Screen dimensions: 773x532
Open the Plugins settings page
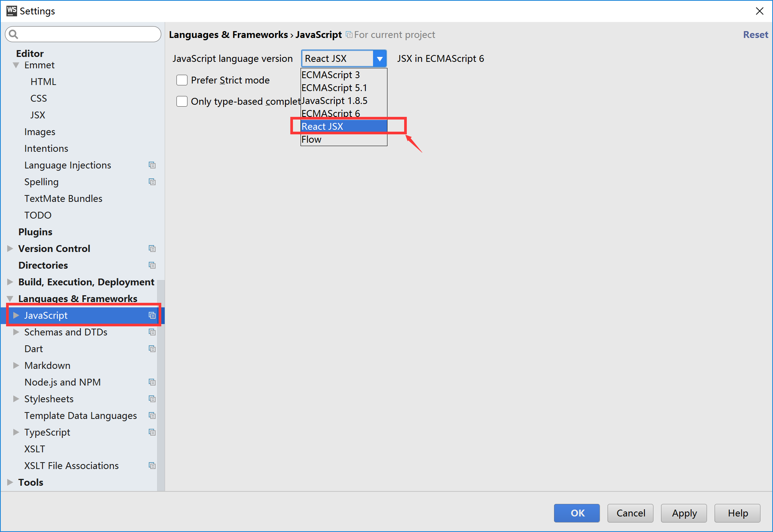[35, 232]
